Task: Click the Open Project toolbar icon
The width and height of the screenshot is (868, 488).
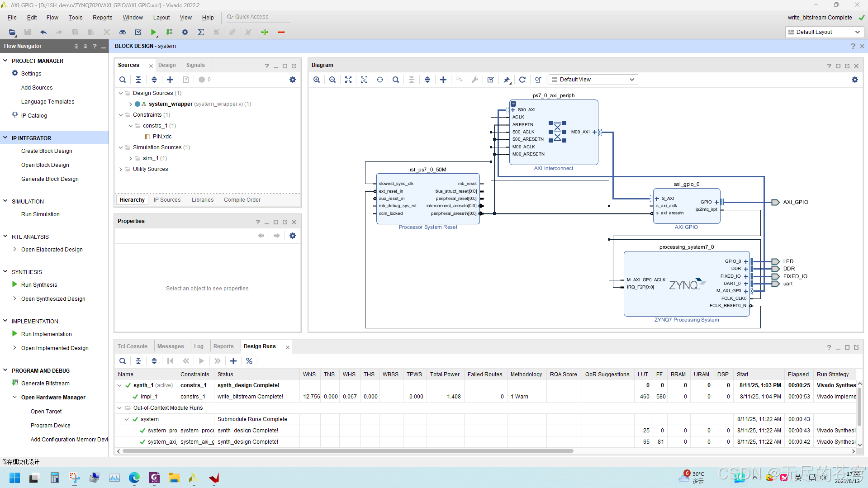Action: point(12,32)
